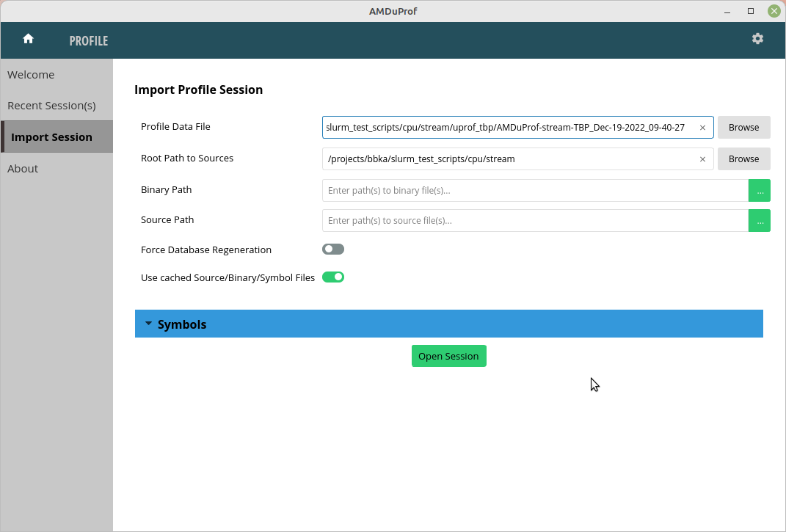786x532 pixels.
Task: Select the About sidebar entry
Action: coord(23,168)
